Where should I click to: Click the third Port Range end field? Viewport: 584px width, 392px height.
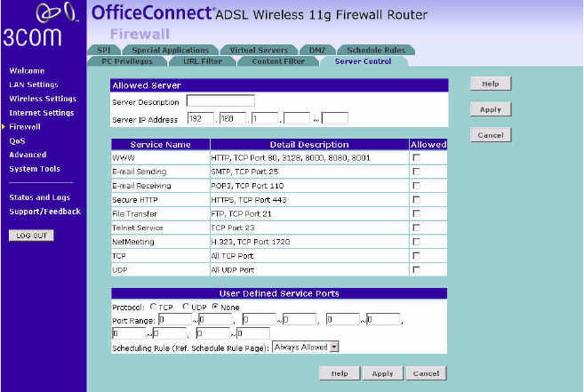383,319
